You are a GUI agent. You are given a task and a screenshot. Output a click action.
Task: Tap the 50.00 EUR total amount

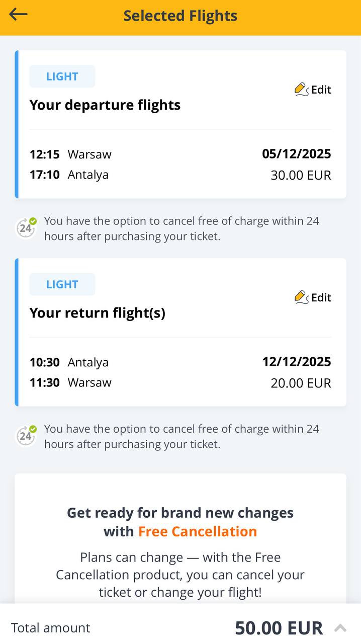tap(279, 628)
